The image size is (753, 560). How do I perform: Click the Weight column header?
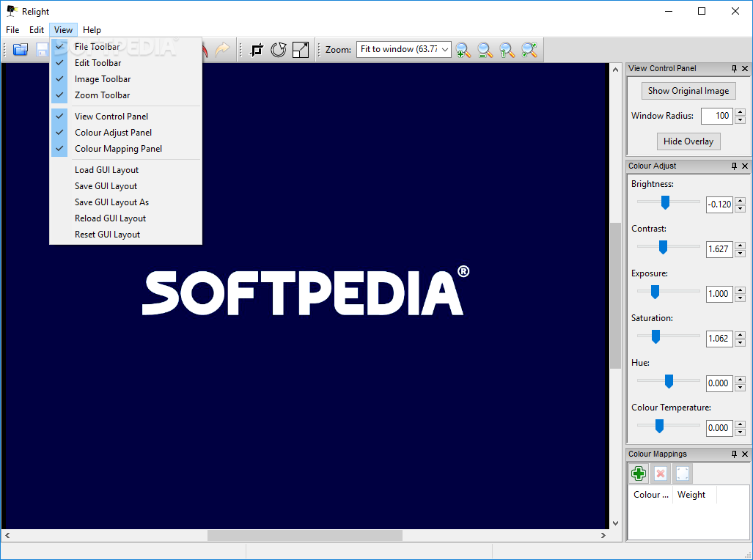pos(694,495)
